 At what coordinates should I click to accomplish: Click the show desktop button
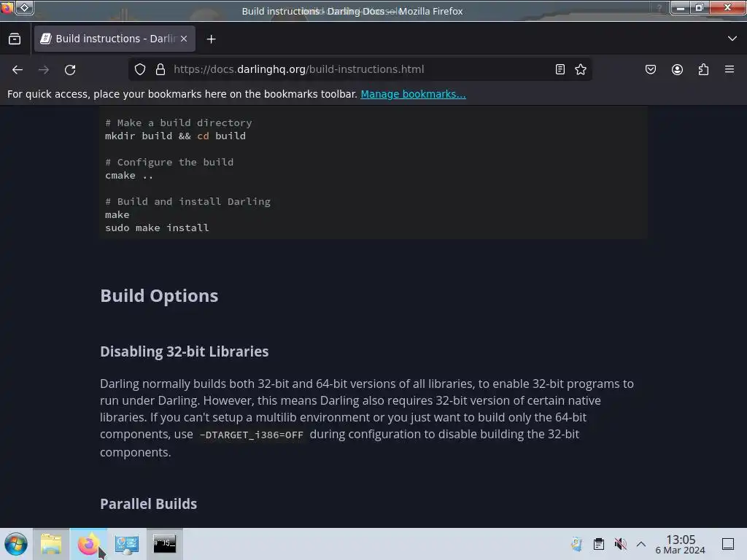pyautogui.click(x=728, y=544)
